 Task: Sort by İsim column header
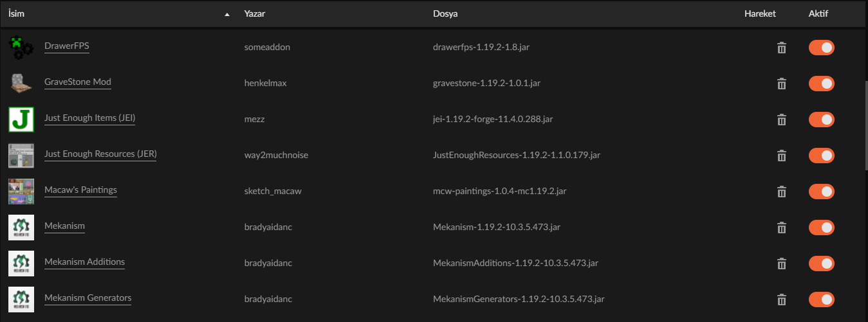tap(16, 13)
